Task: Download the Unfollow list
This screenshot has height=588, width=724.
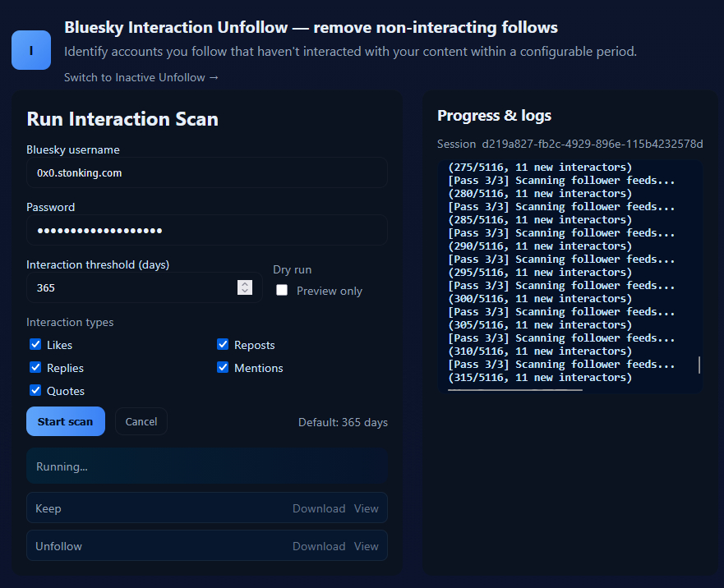Action: point(319,546)
